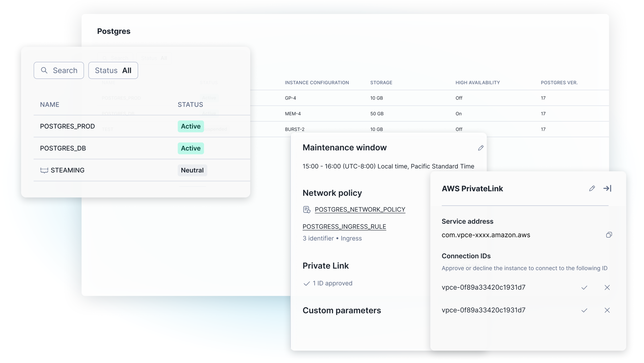Select the POSTGRES_DB instance name
644x363 pixels.
tap(63, 148)
